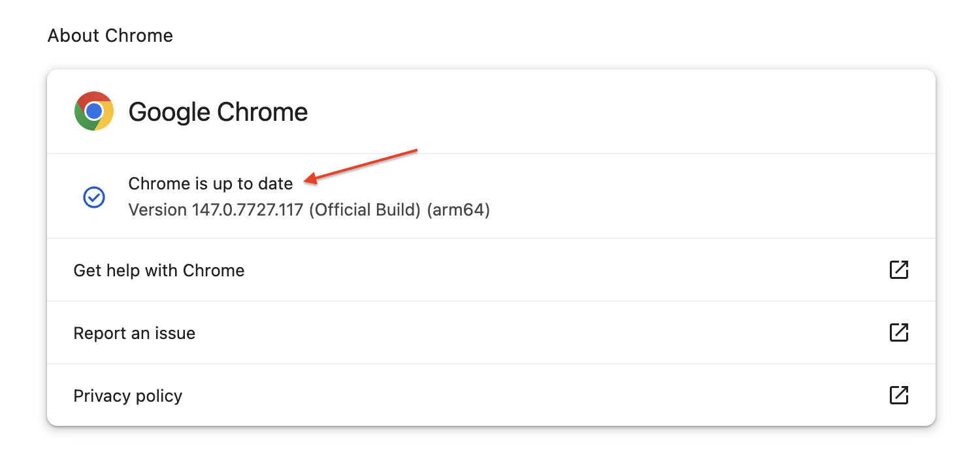Click the red arrowhead tip annotation
The width and height of the screenshot is (980, 469).
click(308, 179)
